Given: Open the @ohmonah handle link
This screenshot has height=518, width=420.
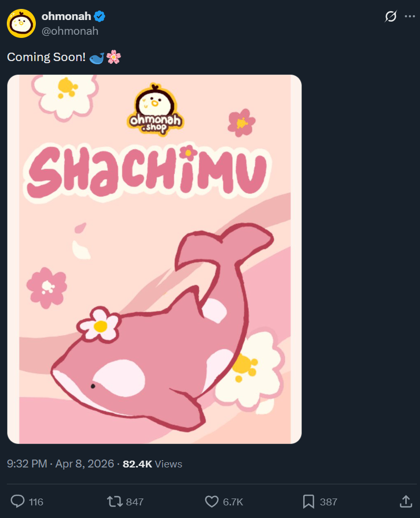Looking at the screenshot, I should 70,31.
